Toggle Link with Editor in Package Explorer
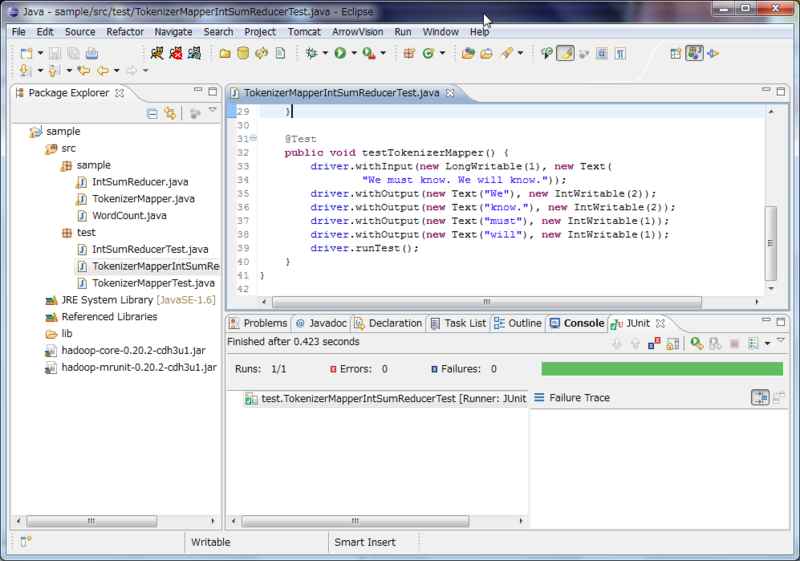This screenshot has height=561, width=800. 170,113
